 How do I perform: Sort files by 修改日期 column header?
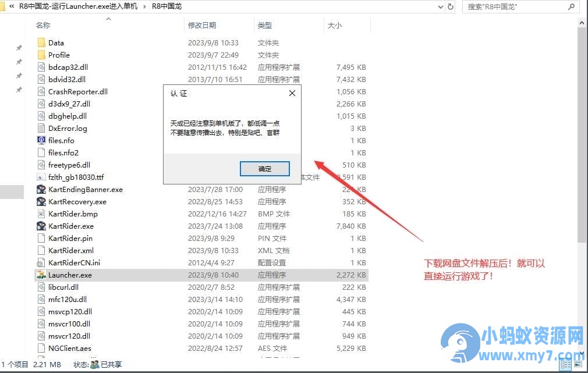pyautogui.click(x=202, y=26)
